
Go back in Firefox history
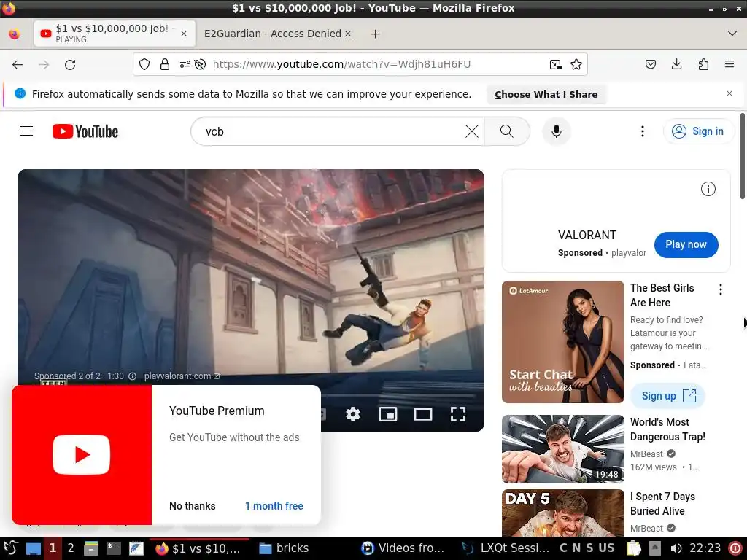[18, 64]
